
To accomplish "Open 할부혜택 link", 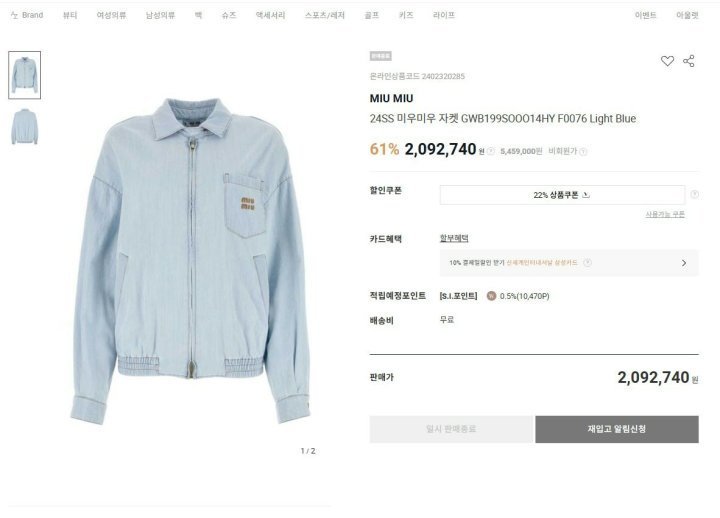I will 454,238.
